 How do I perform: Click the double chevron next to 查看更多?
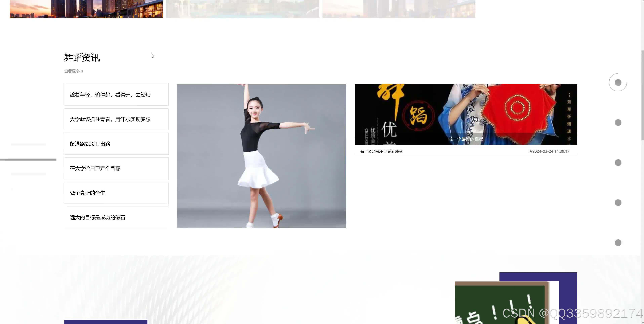pyautogui.click(x=82, y=71)
